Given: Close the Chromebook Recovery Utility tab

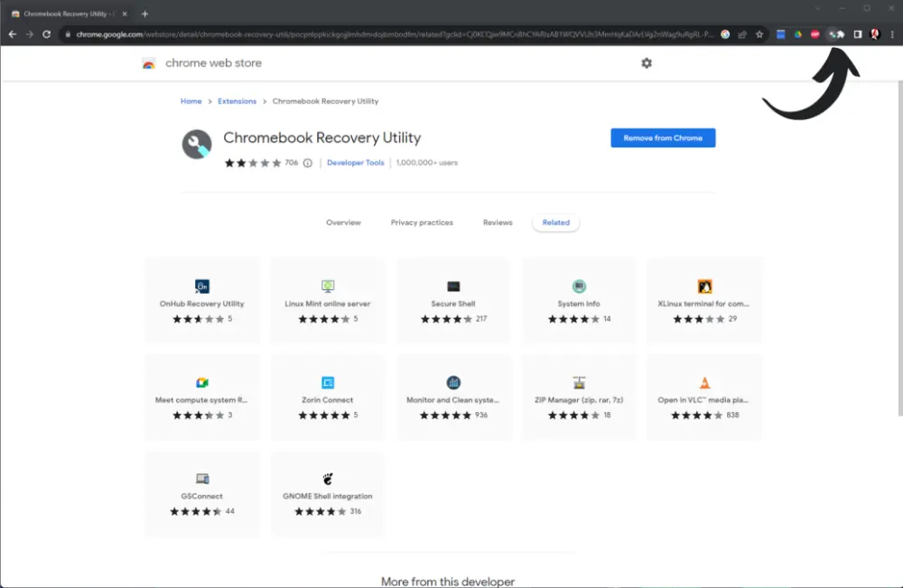Looking at the screenshot, I should [125, 14].
